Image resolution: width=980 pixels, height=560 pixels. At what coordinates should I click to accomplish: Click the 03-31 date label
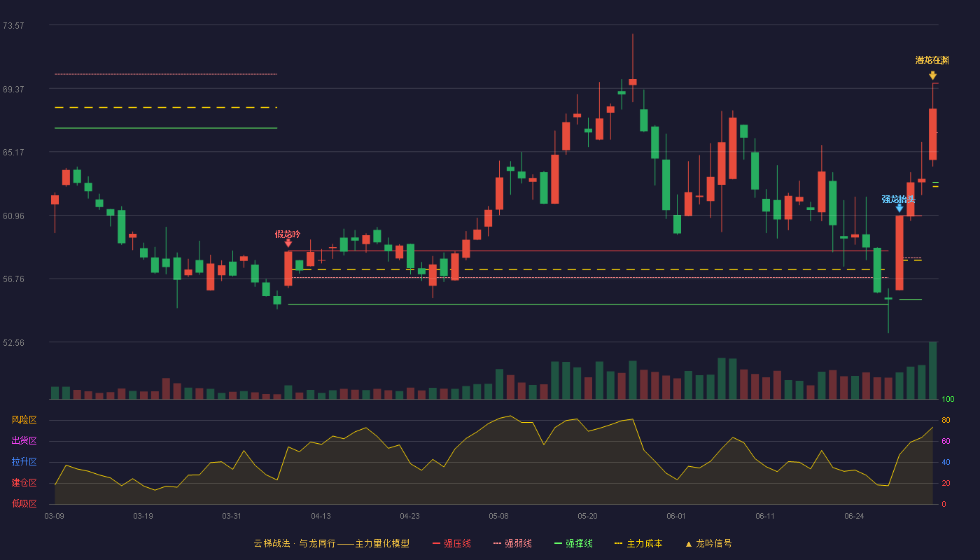232,516
